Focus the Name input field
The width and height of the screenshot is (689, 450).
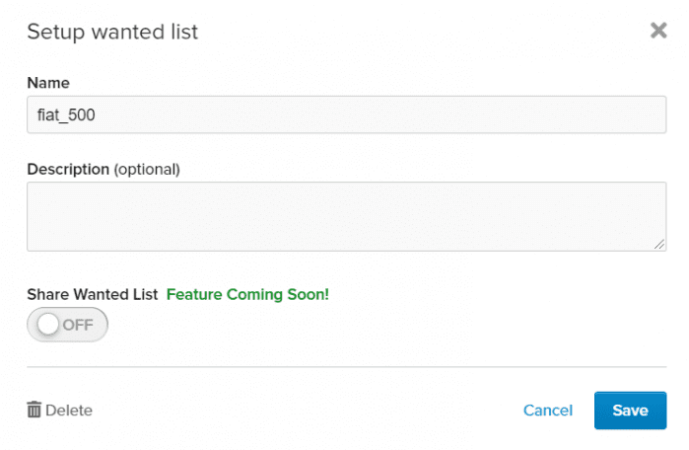(347, 115)
